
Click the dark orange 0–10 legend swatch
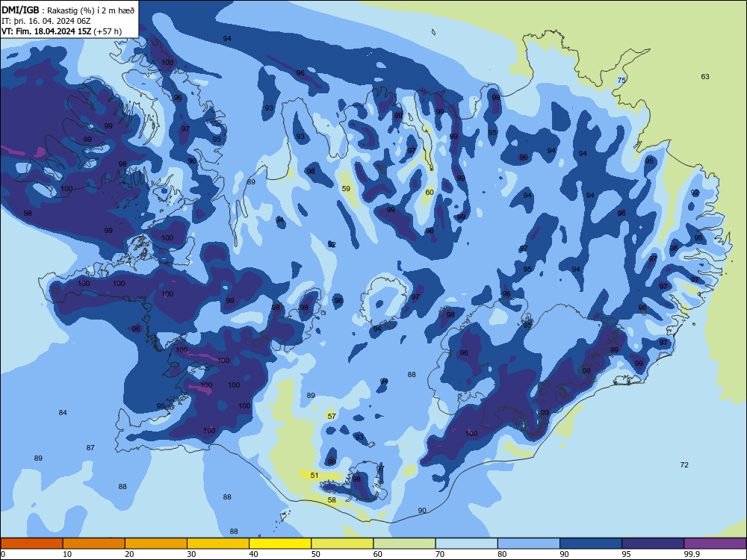point(31,544)
